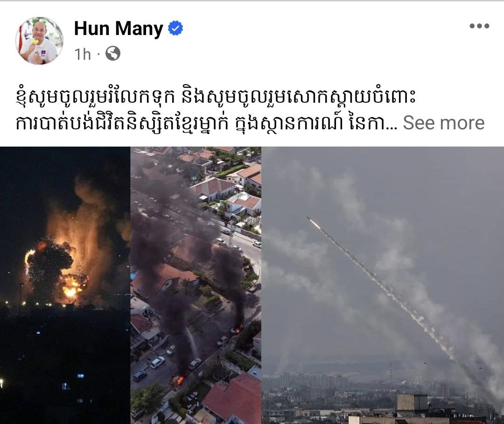Open the night explosion photo
Screen dimensions: 504x424
click(x=64, y=285)
